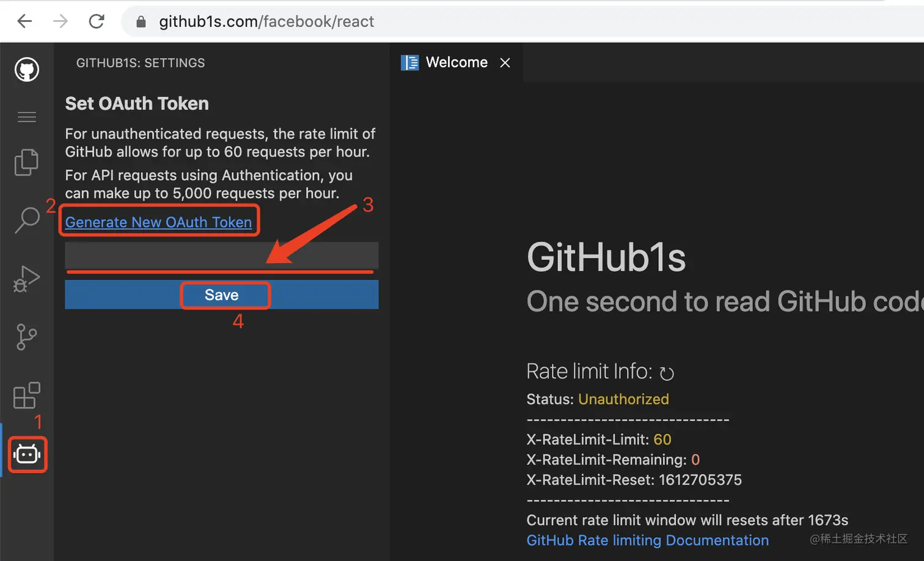Switch to the Welcome tab
This screenshot has width=924, height=561.
tap(456, 62)
